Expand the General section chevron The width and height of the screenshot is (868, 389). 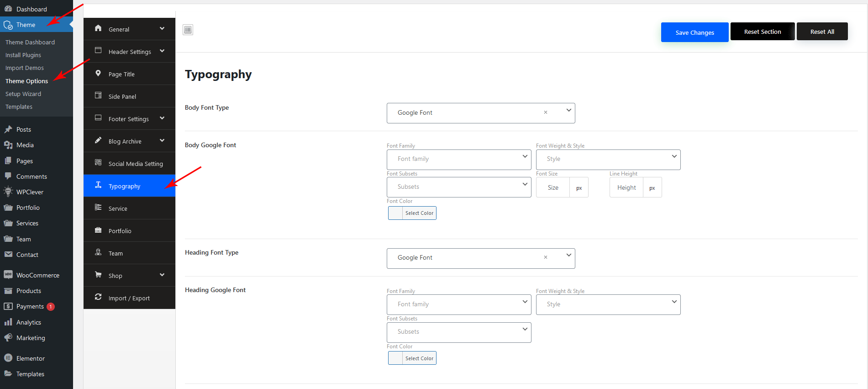[162, 29]
